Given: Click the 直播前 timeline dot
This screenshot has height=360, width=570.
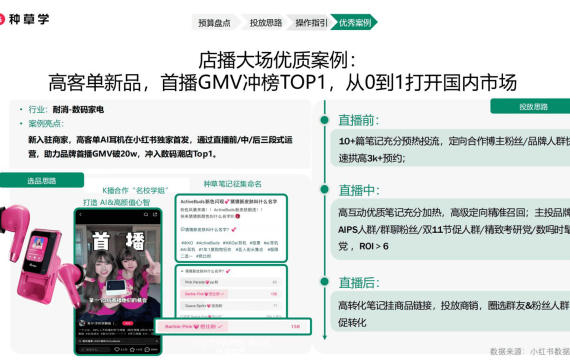Looking at the screenshot, I should [x=324, y=120].
